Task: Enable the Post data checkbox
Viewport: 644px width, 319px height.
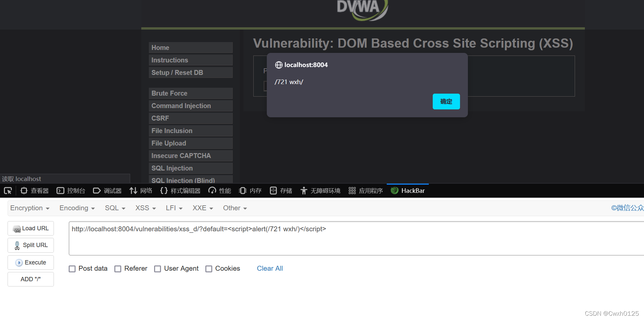Action: pyautogui.click(x=72, y=269)
